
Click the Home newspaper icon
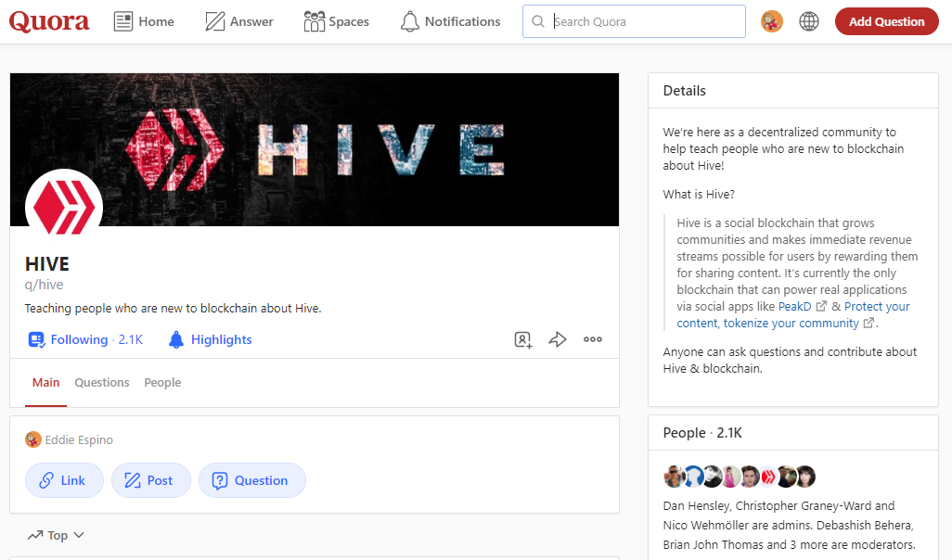pos(123,21)
